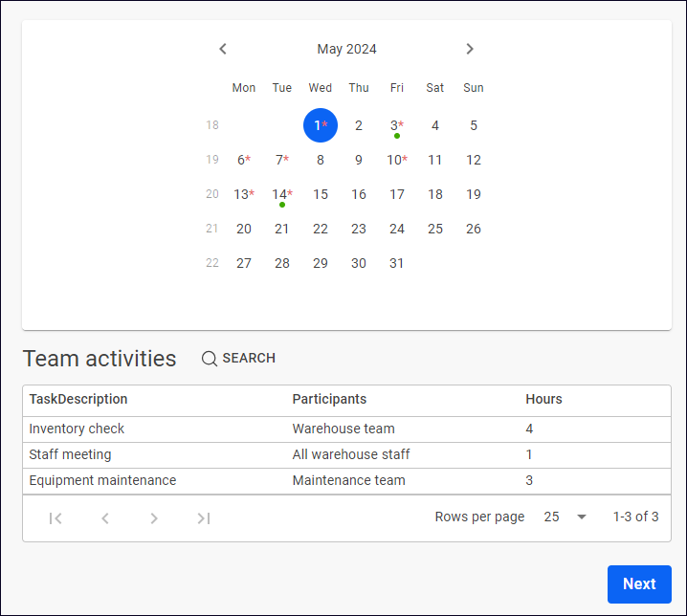Viewport: 687px width, 616px height.
Task: Select May 14 in the calendar
Action: 281,194
